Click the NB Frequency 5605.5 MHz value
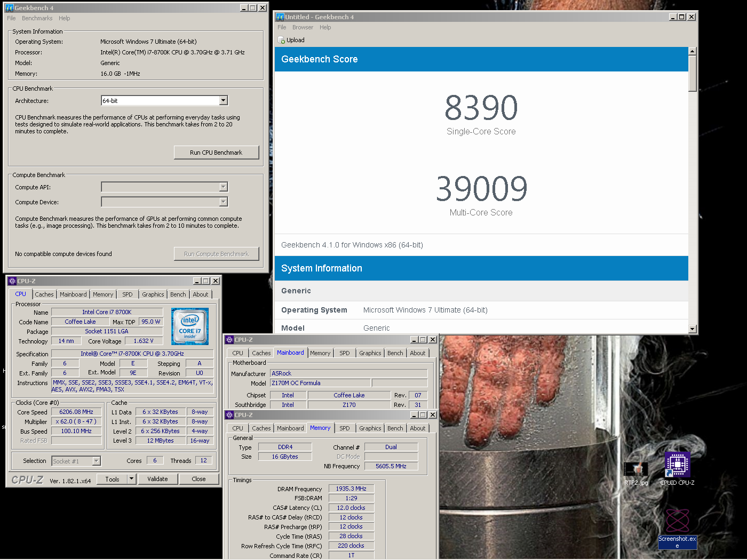This screenshot has width=747, height=560. coord(391,466)
